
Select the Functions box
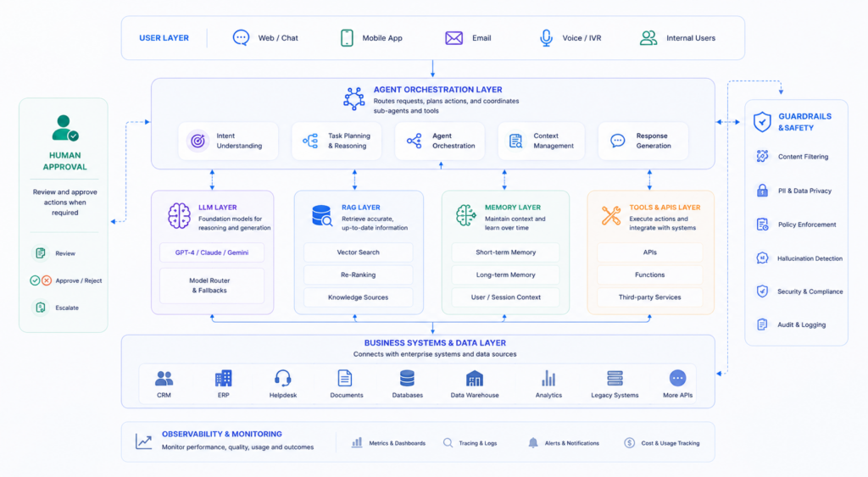pos(650,275)
